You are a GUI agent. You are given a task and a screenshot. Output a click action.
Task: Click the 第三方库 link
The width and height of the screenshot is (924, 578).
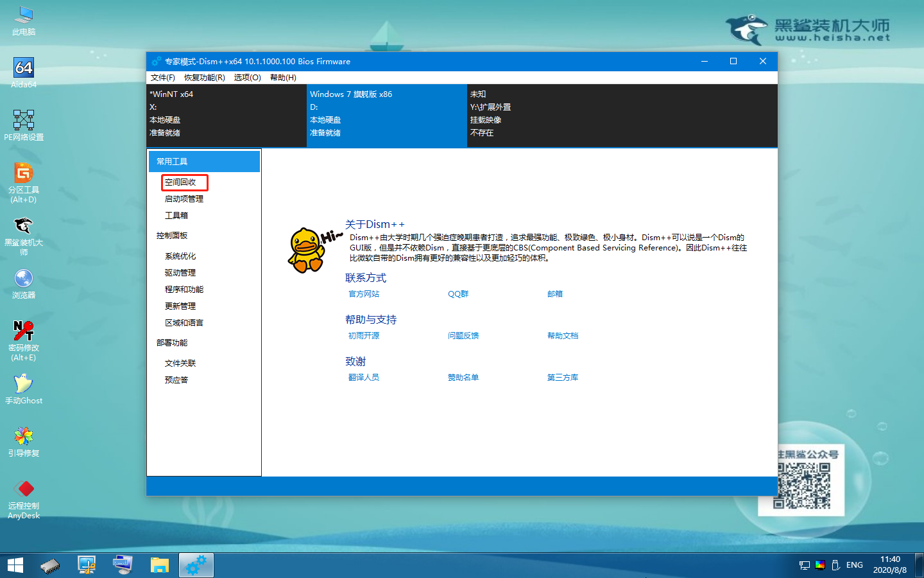tap(563, 378)
